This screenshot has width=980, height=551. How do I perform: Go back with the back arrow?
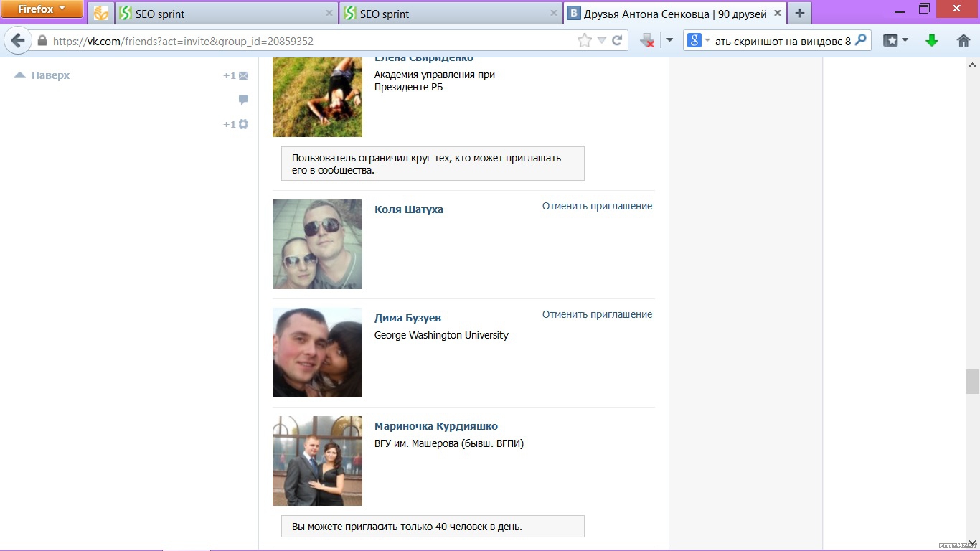click(18, 41)
